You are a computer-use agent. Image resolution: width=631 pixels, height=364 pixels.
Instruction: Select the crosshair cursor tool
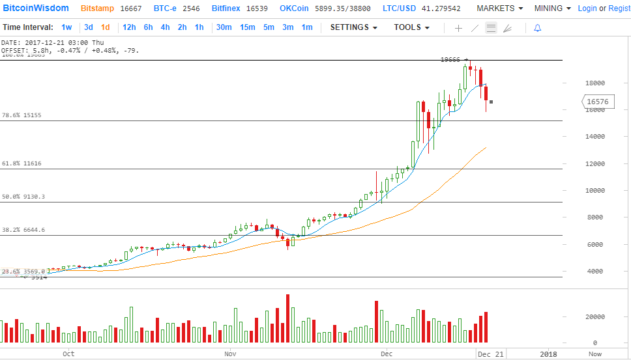click(x=458, y=28)
